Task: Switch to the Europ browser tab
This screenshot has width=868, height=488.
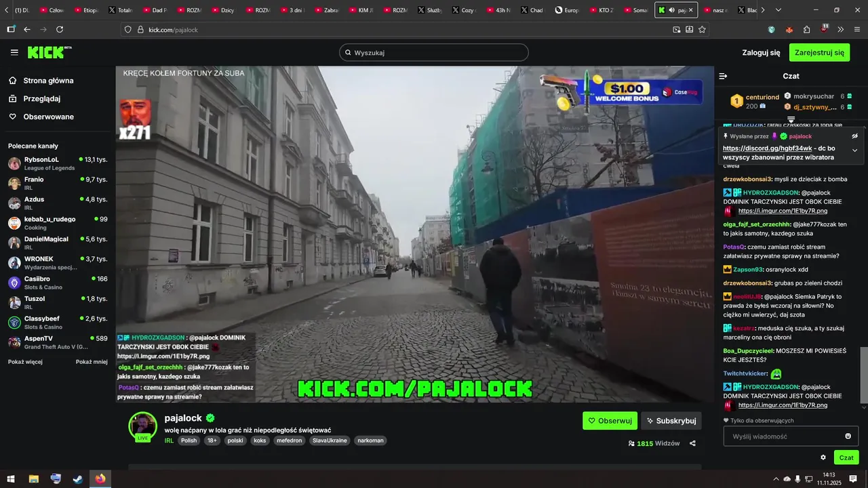Action: (566, 10)
